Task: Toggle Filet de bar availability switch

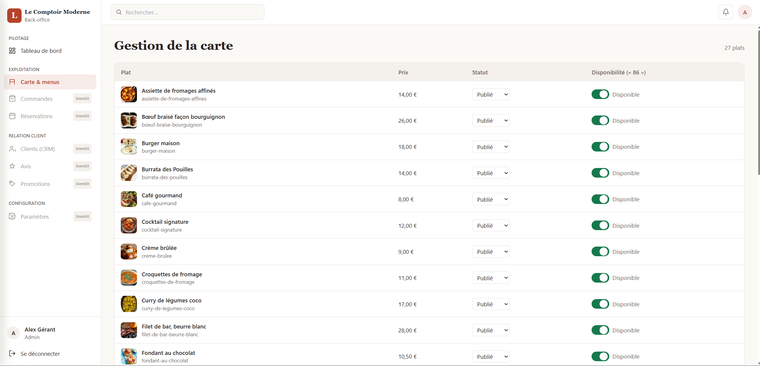Action: pyautogui.click(x=600, y=330)
